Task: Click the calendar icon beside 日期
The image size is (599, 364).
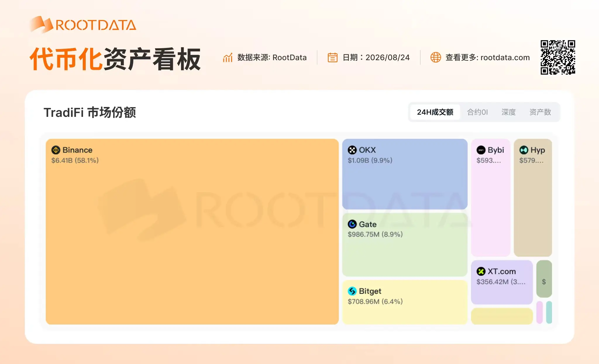Action: (x=333, y=58)
